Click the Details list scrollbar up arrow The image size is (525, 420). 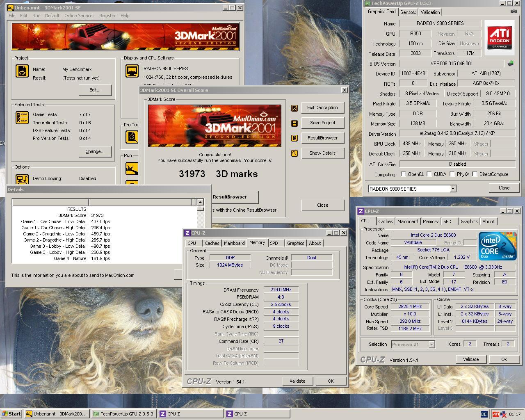[x=200, y=202]
